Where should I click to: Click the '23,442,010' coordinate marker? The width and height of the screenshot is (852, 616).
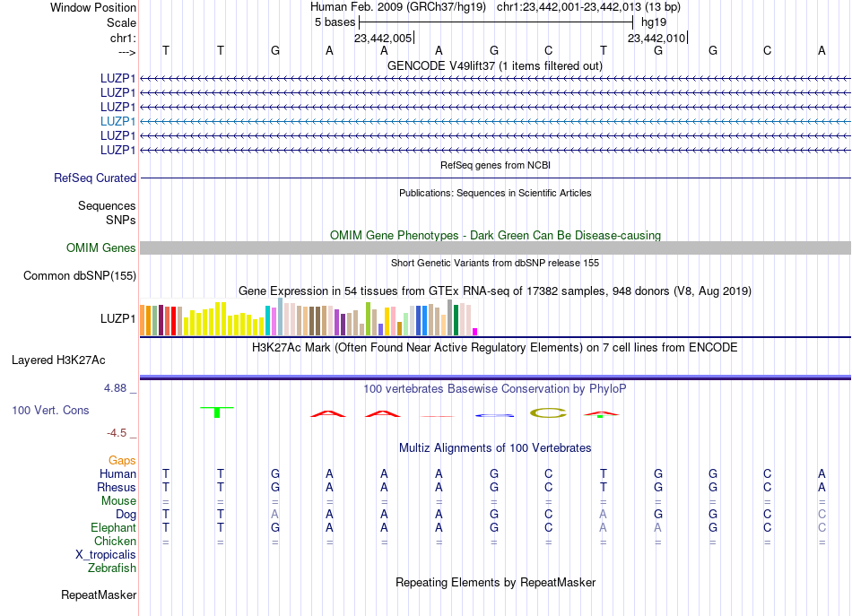[x=656, y=38]
